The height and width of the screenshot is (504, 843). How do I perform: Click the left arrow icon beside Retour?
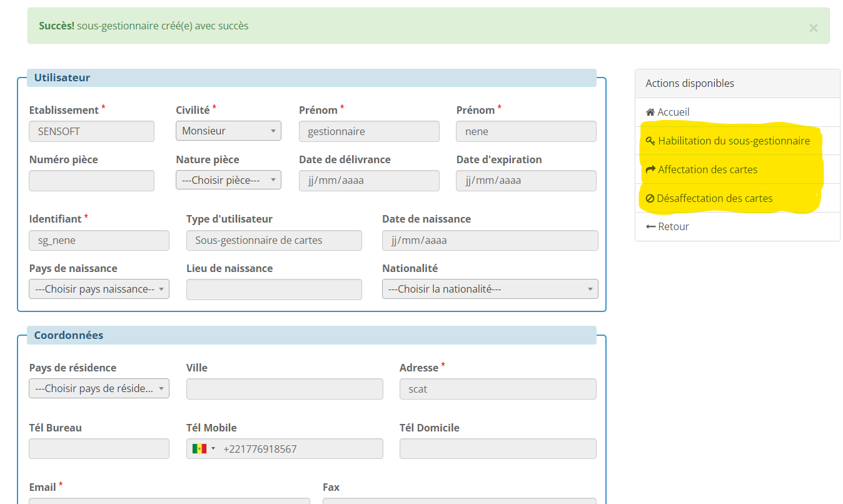(650, 226)
